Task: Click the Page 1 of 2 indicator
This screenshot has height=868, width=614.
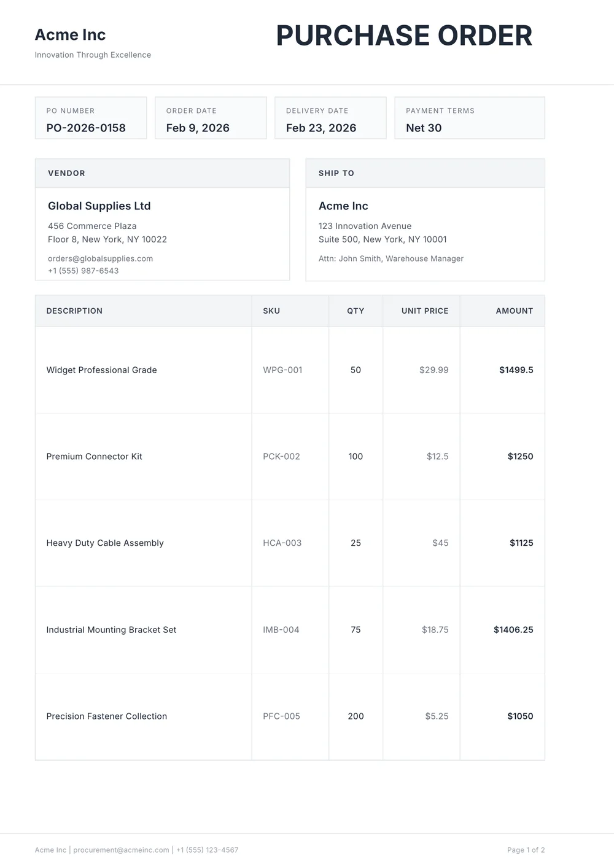Action: [526, 850]
